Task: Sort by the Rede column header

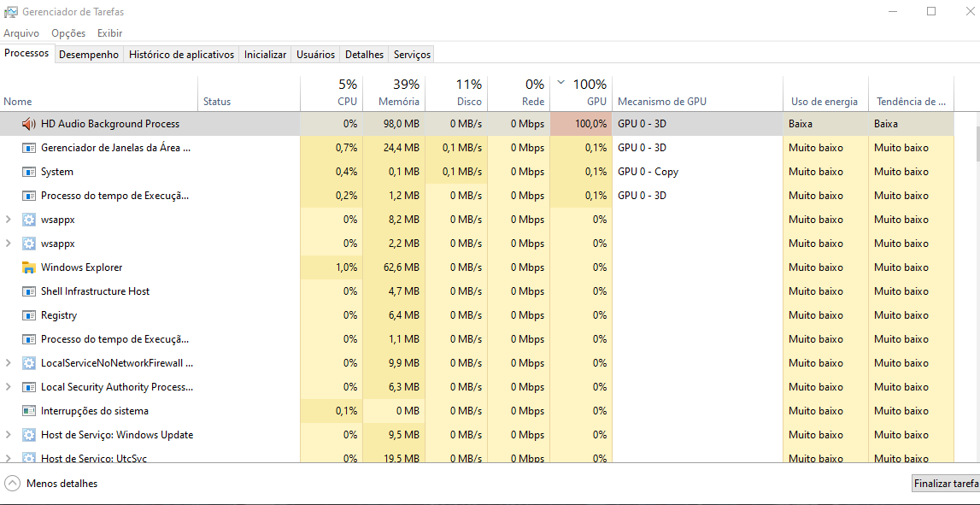Action: [519, 92]
